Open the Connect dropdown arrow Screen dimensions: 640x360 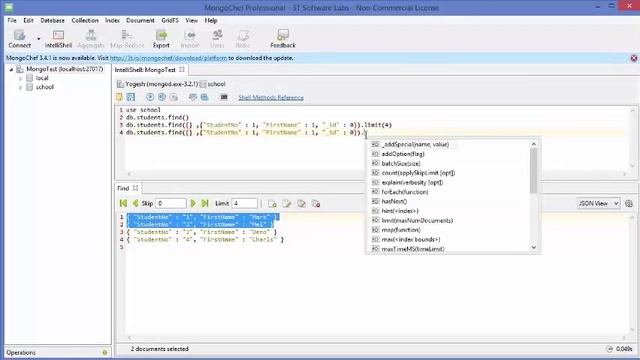tap(38, 39)
